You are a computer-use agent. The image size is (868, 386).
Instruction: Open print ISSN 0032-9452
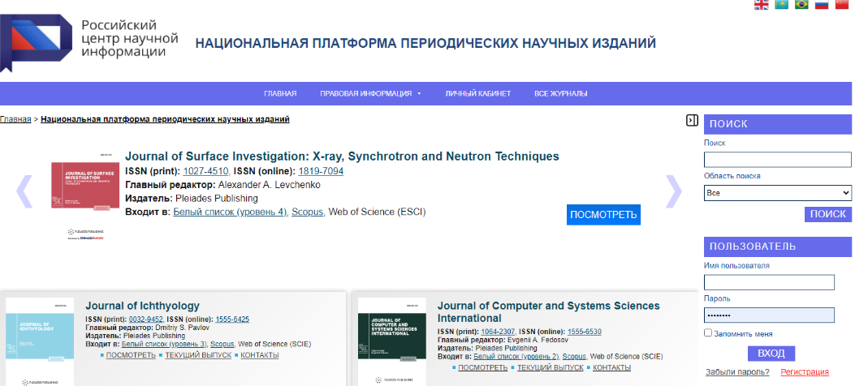145,319
